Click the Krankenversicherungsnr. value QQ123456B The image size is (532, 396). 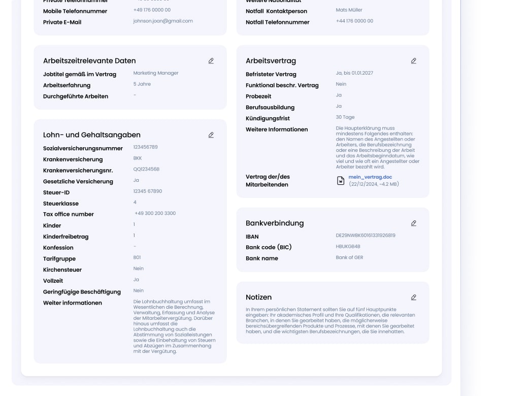(x=146, y=170)
